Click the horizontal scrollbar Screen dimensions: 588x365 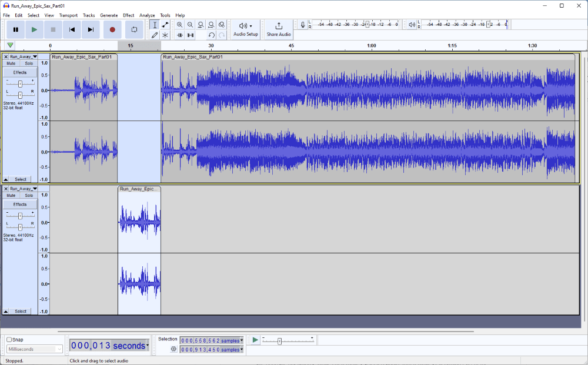pyautogui.click(x=266, y=331)
